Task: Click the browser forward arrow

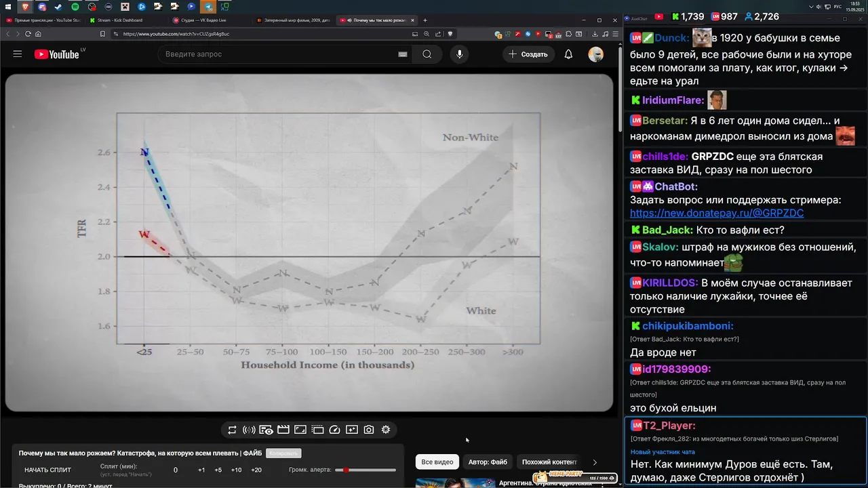Action: (18, 34)
